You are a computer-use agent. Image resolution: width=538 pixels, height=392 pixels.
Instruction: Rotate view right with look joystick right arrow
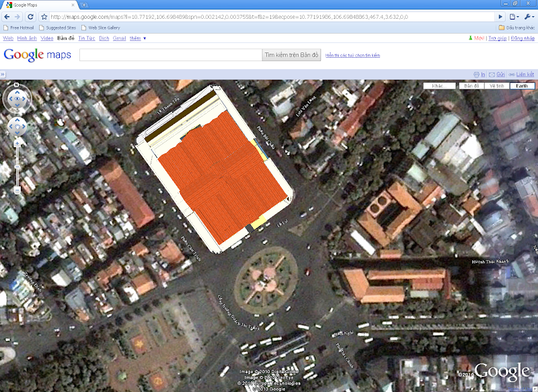[24, 99]
